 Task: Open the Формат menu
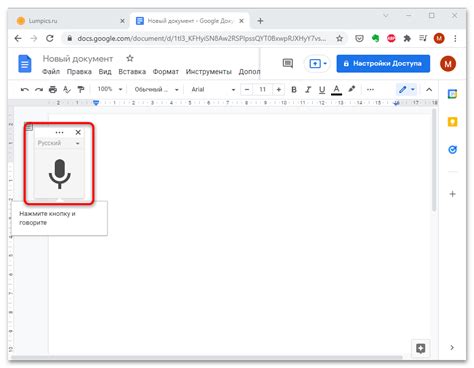166,72
